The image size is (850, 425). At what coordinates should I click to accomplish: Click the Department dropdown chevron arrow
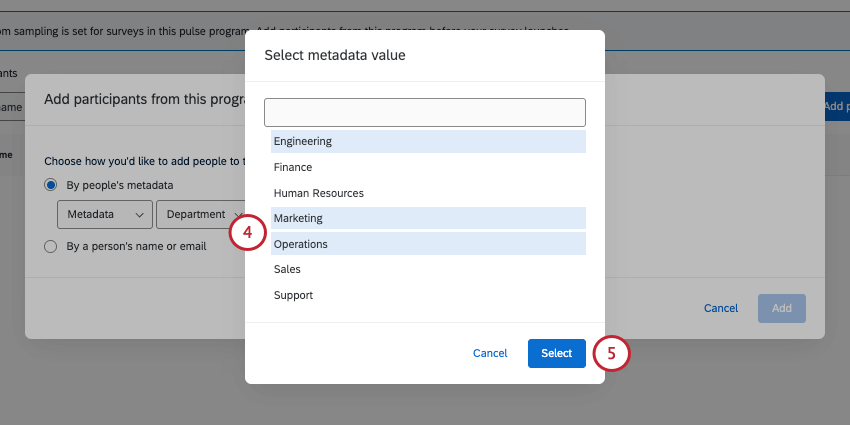[x=238, y=214]
